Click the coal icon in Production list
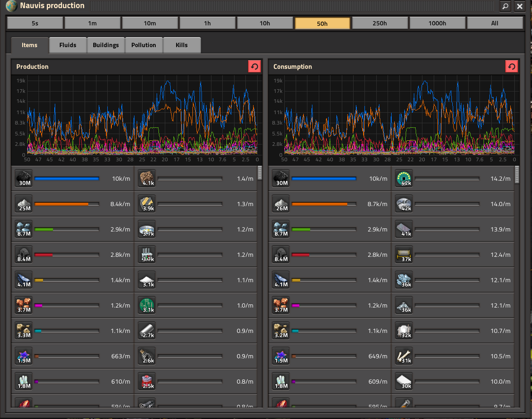Screen dimensions: 532x419 (23, 178)
